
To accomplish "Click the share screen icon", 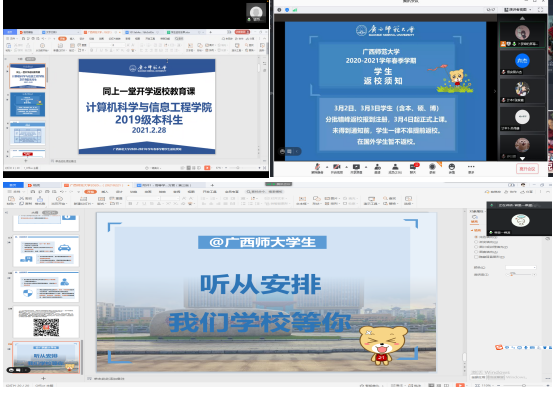I will pyautogui.click(x=356, y=167).
